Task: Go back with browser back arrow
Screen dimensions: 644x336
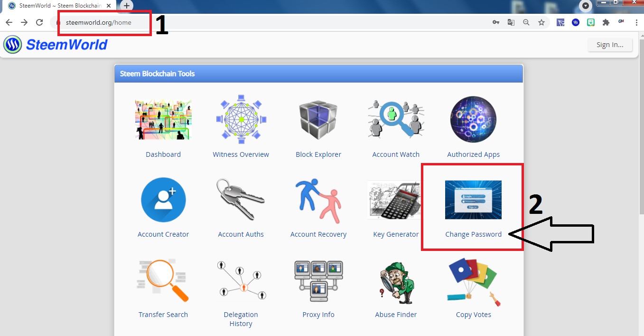Action: 9,22
